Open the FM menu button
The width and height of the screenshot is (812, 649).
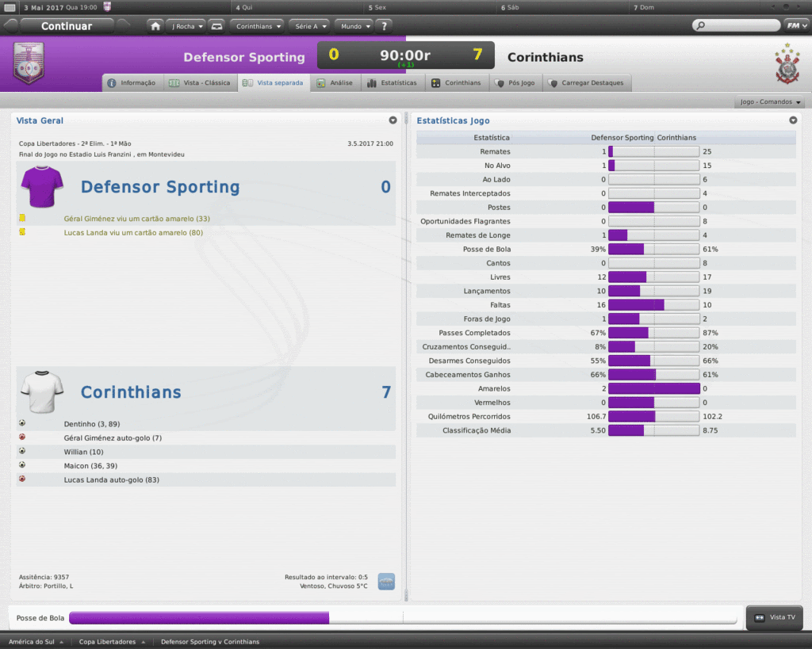click(794, 25)
